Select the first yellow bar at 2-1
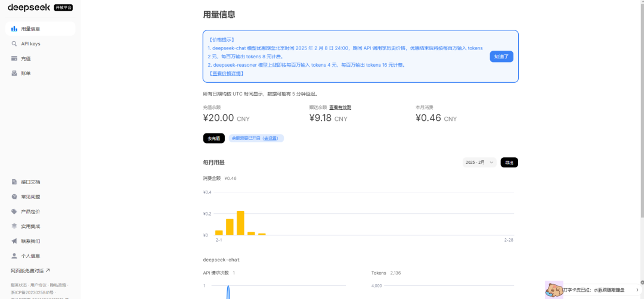The image size is (644, 299). (x=219, y=232)
